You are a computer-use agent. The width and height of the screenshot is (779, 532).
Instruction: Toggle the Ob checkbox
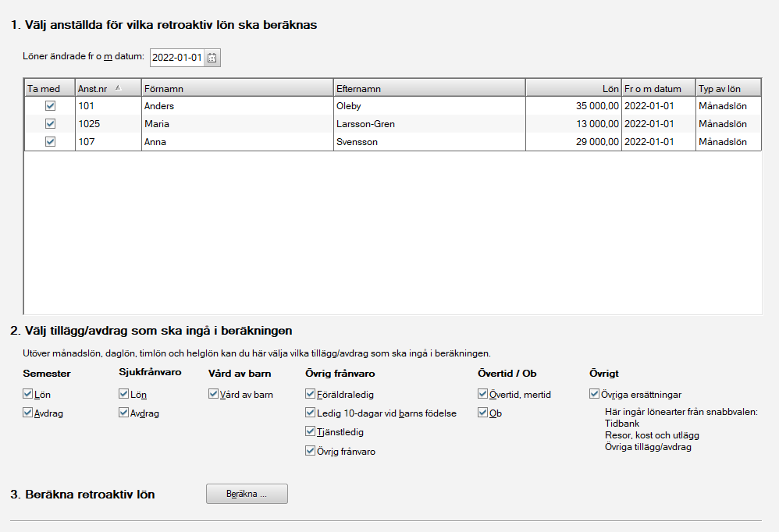click(483, 413)
